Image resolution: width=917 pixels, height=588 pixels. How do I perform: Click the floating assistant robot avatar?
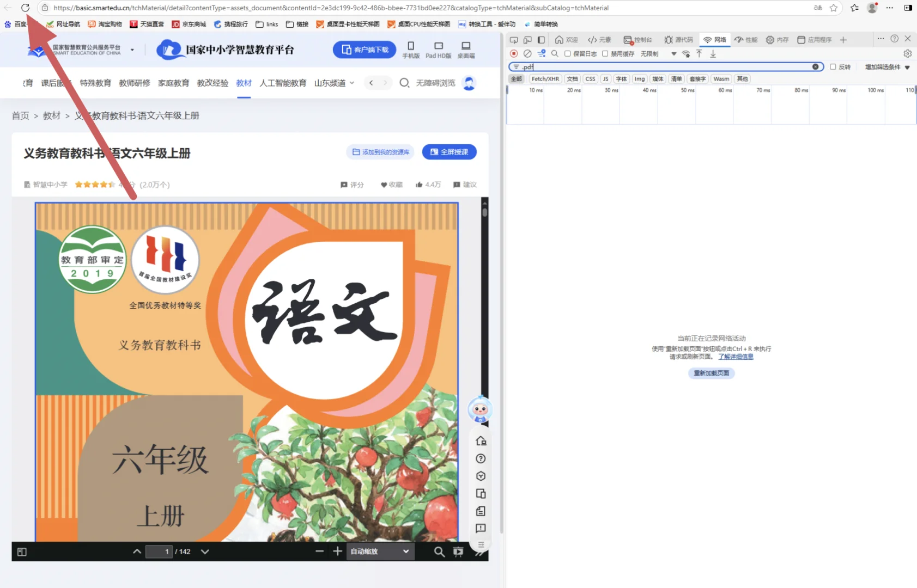[480, 410]
